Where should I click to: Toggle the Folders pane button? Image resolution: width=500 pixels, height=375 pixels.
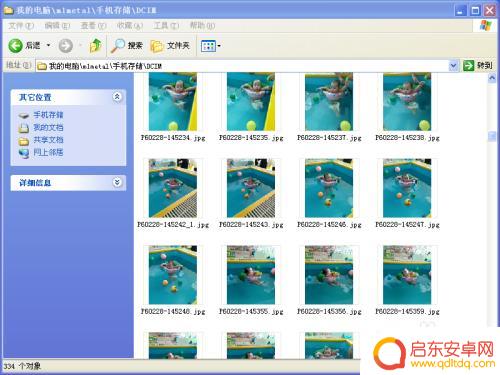(170, 46)
